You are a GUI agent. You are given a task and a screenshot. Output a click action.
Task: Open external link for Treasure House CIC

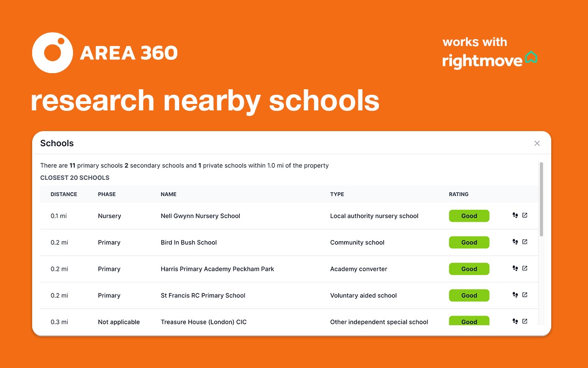[x=525, y=322]
